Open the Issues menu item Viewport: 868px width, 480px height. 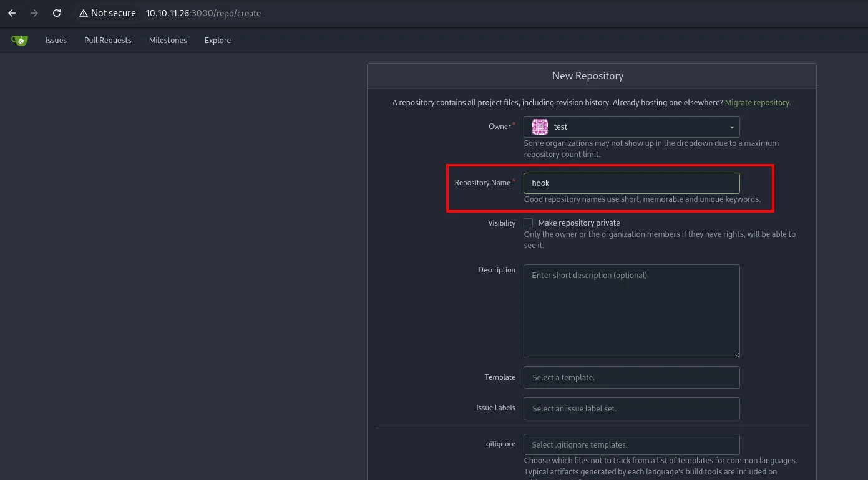(56, 41)
